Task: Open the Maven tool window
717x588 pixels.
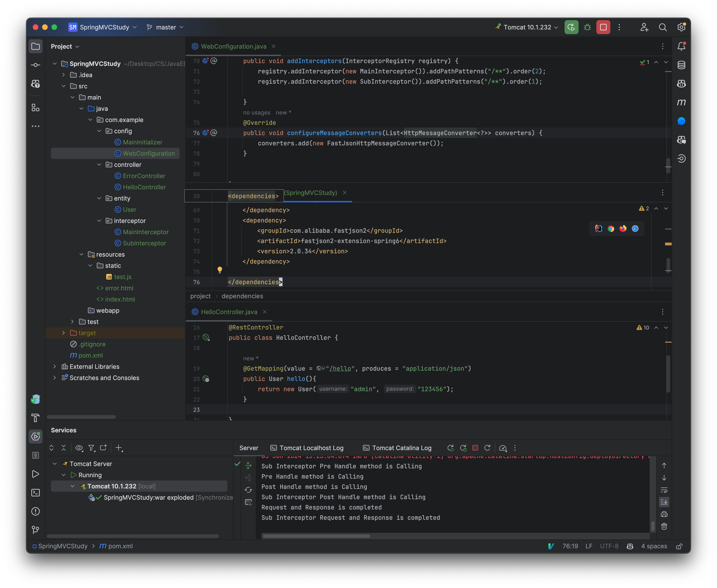Action: pos(681,102)
